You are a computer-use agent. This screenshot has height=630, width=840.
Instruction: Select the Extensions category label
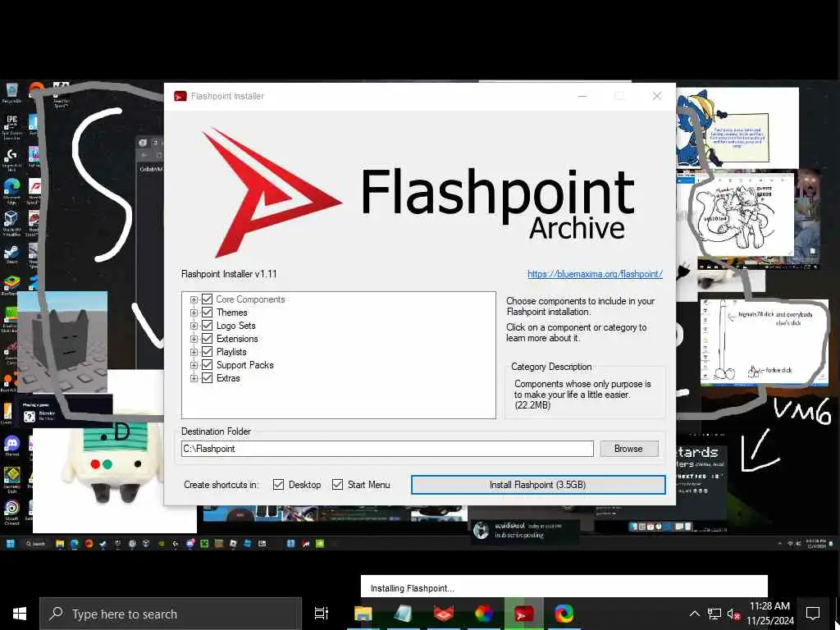click(237, 339)
